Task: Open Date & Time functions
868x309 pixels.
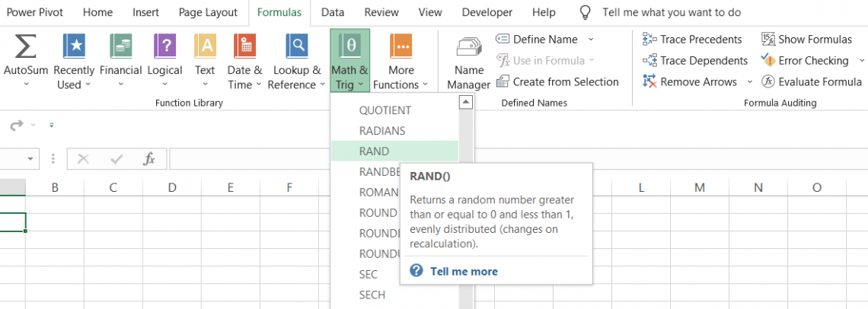Action: [244, 47]
